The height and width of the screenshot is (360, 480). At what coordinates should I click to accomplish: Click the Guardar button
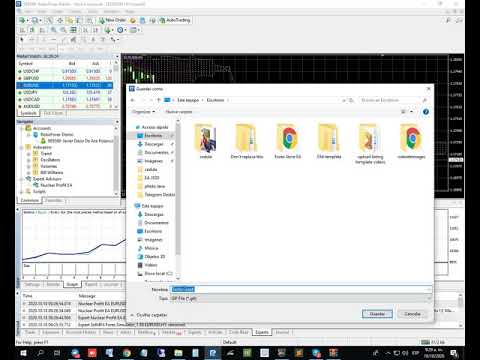[x=377, y=314]
